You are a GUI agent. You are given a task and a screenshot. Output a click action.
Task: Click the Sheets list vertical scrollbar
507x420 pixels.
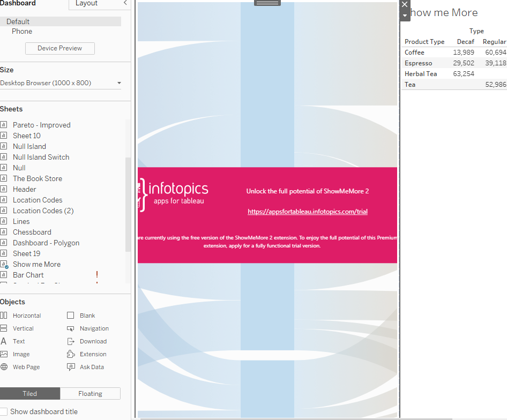(128, 204)
